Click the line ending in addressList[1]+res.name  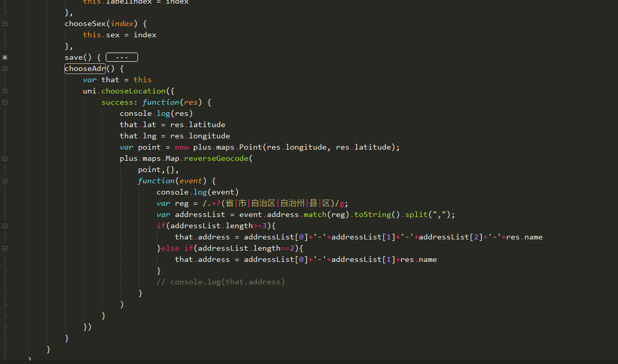coord(306,259)
